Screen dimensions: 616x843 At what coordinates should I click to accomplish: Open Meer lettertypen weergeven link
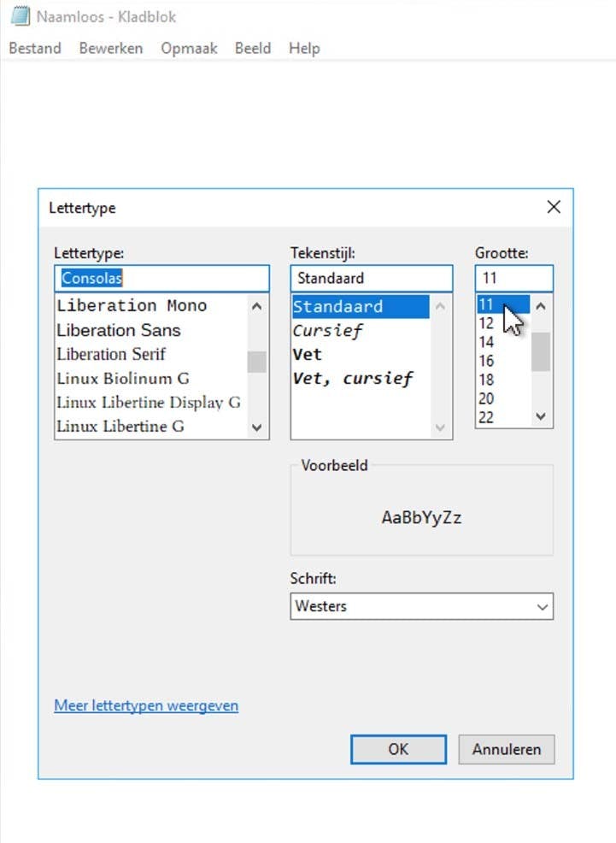pyautogui.click(x=146, y=705)
